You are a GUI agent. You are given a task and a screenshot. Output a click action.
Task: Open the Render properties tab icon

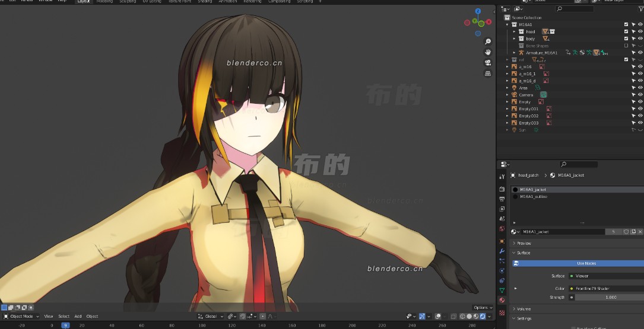[x=502, y=189]
